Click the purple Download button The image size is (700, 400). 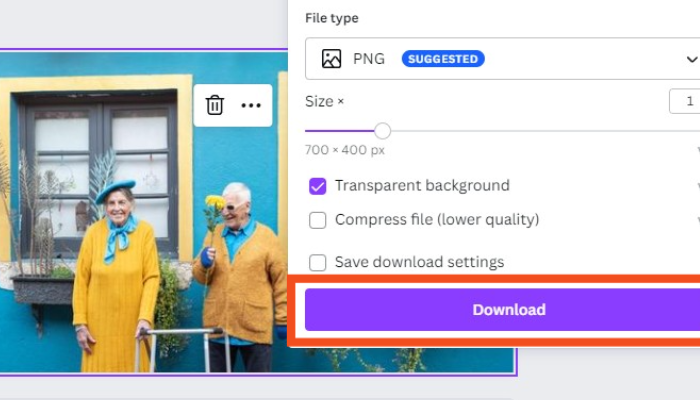coord(502,309)
